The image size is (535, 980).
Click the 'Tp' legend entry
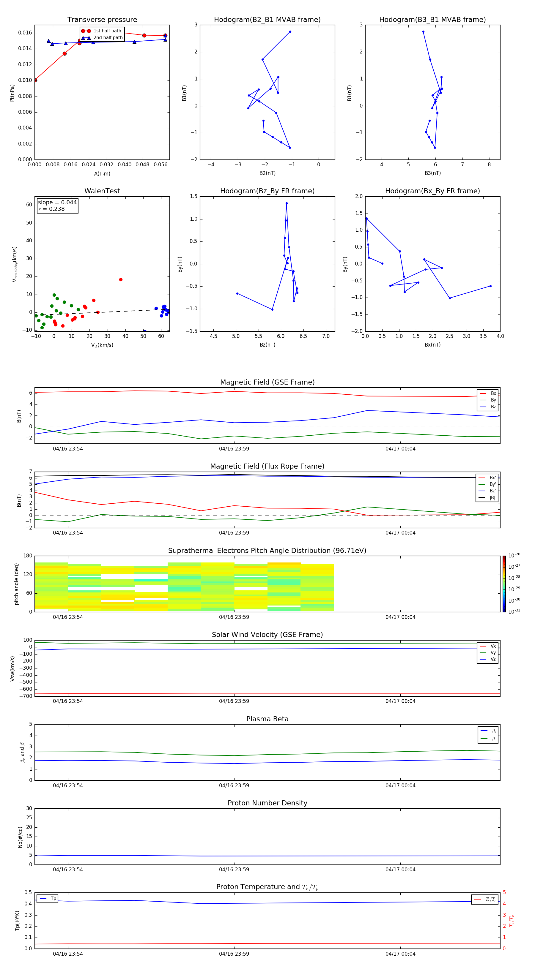(x=48, y=899)
